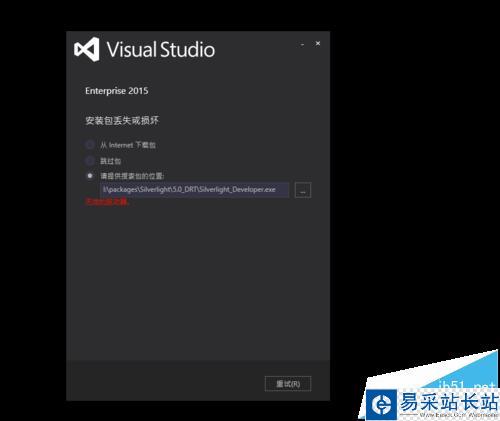Screen dimensions: 500x421
Task: Open file browser with the ellipsis button
Action: [303, 190]
